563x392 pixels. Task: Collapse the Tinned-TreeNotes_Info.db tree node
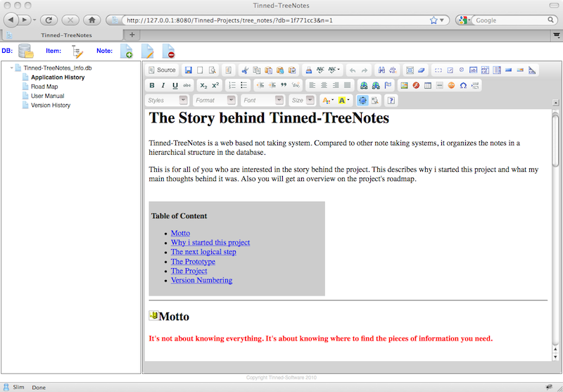pyautogui.click(x=11, y=68)
